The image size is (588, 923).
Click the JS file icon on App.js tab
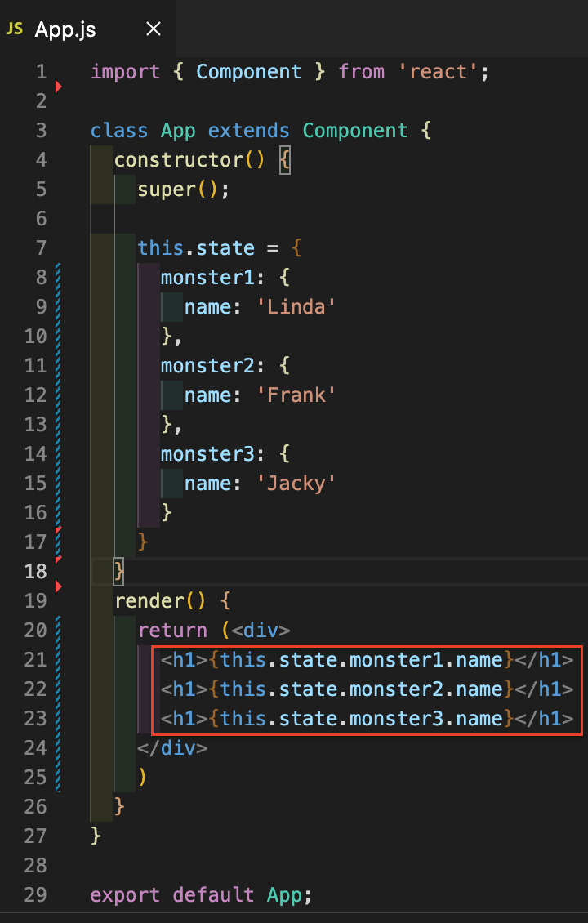point(15,29)
